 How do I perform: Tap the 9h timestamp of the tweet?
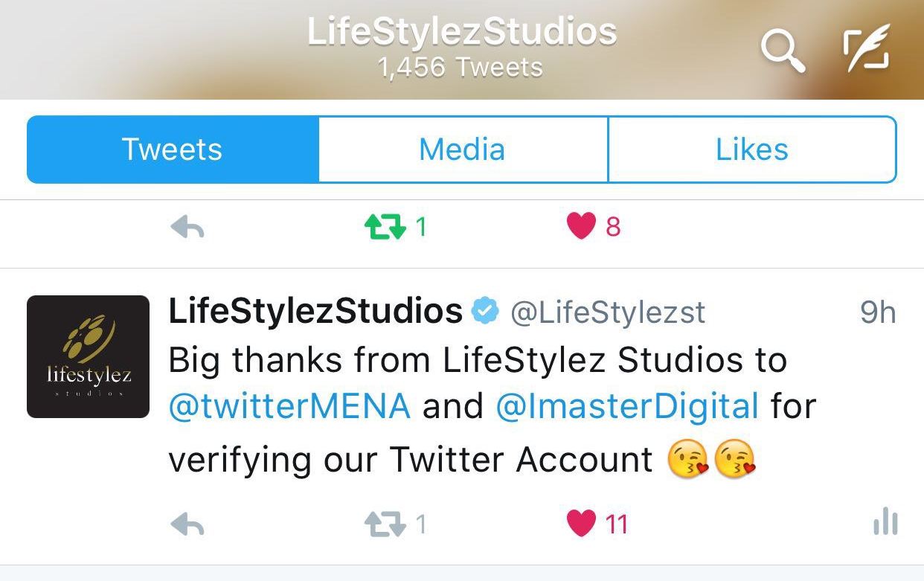[878, 312]
